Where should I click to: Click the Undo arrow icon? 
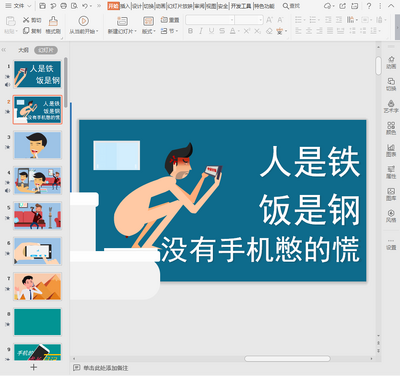click(85, 6)
